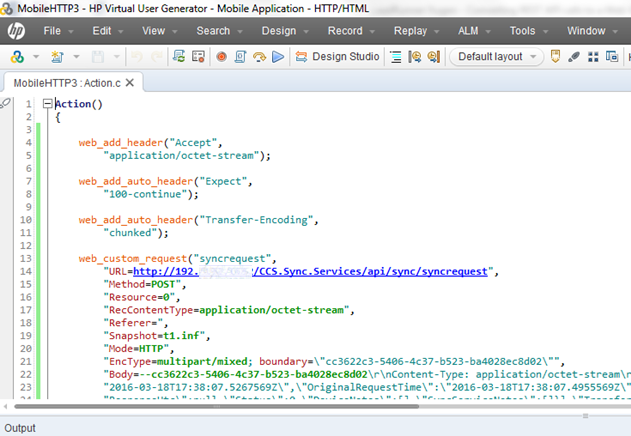Click the HP logo icon
Screen dimensions: 631x436
pyautogui.click(x=17, y=30)
